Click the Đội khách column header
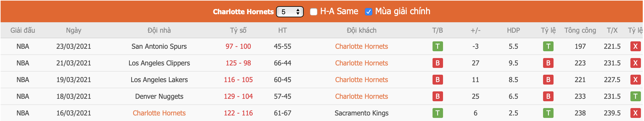The width and height of the screenshot is (644, 121). [362, 30]
